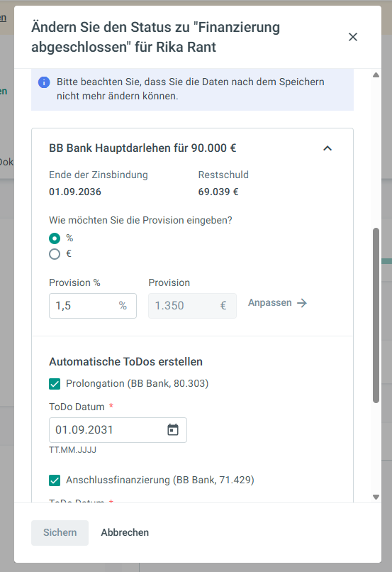Select the percent provision radio option
This screenshot has width=392, height=572.
coord(55,238)
